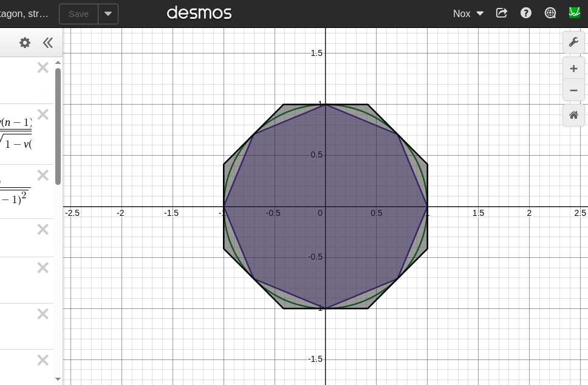Click the Save button
588x385 pixels.
(x=79, y=14)
